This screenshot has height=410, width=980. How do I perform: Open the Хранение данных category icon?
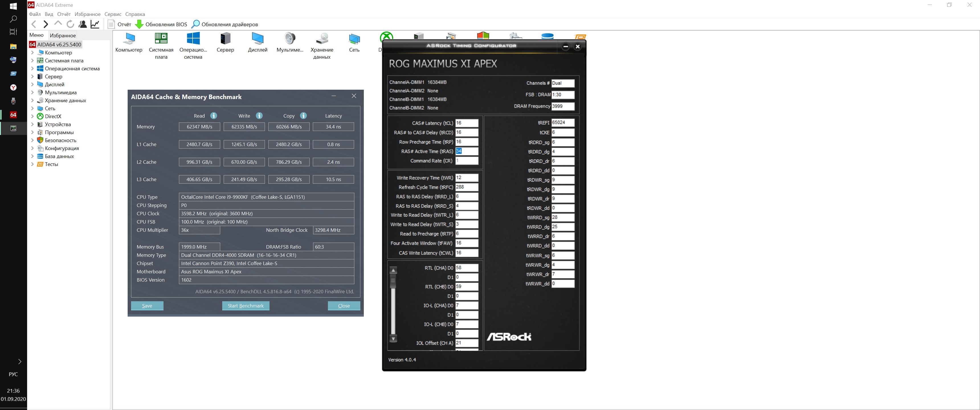point(322,39)
